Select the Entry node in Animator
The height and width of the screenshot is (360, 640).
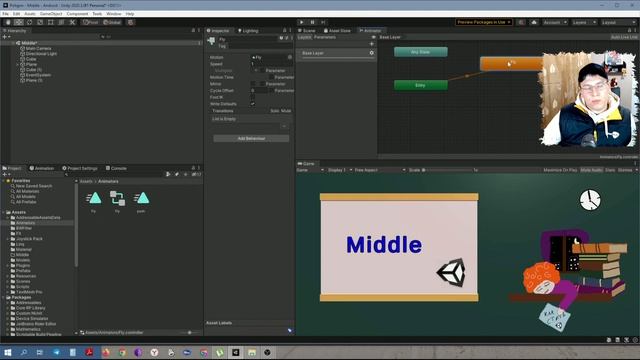point(420,85)
